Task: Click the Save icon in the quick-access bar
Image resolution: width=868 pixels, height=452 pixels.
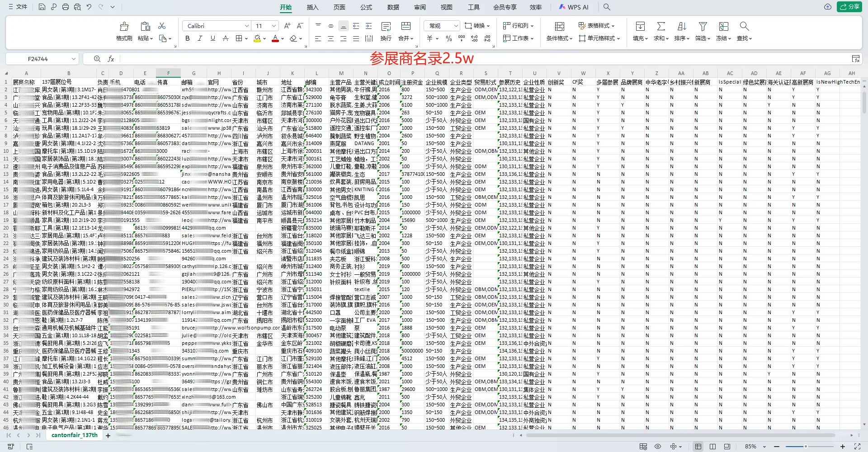Action: 42,7
